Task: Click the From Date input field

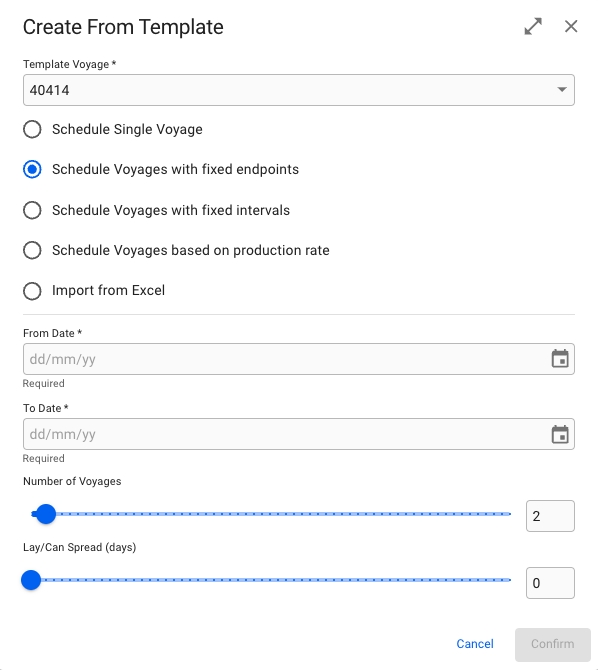Action: click(299, 359)
